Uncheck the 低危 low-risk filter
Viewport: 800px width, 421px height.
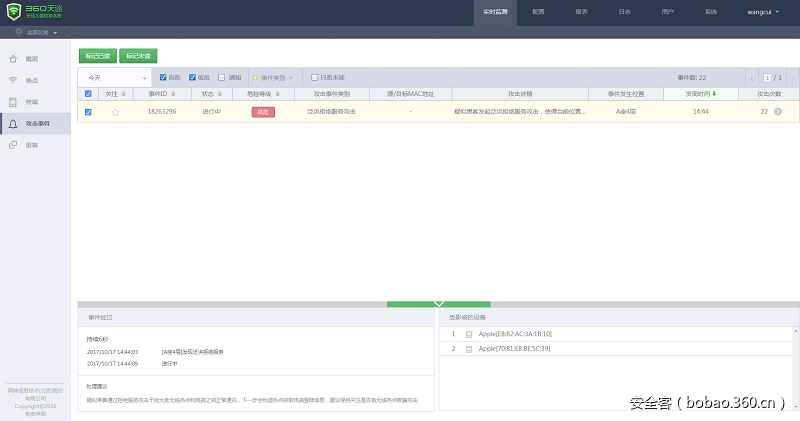[x=192, y=77]
